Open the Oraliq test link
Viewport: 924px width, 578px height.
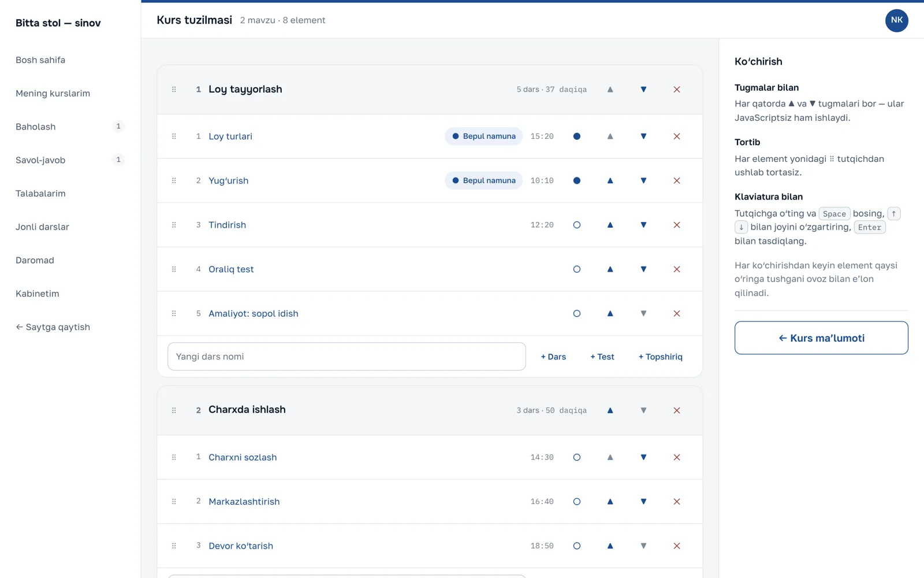[231, 269]
